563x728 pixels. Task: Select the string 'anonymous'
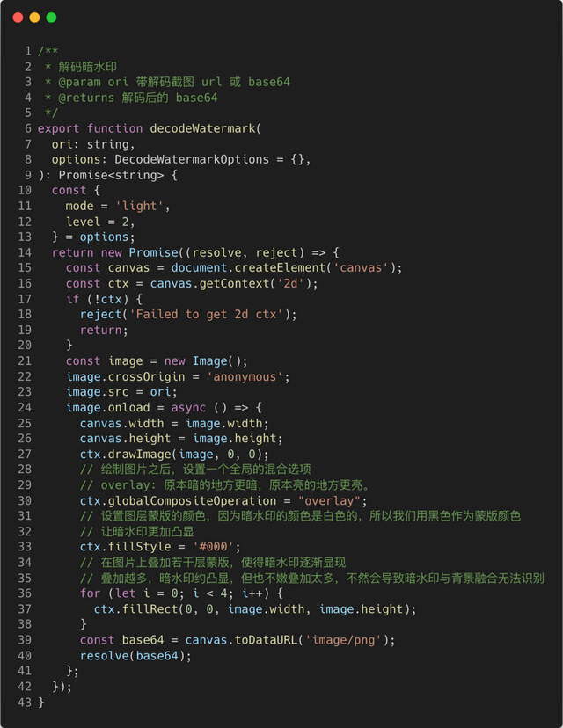[245, 377]
